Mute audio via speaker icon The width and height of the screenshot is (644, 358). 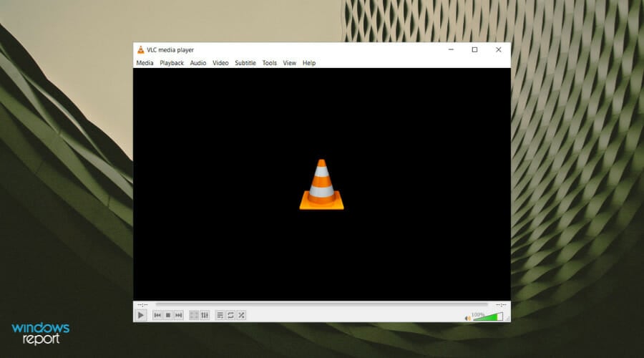467,318
